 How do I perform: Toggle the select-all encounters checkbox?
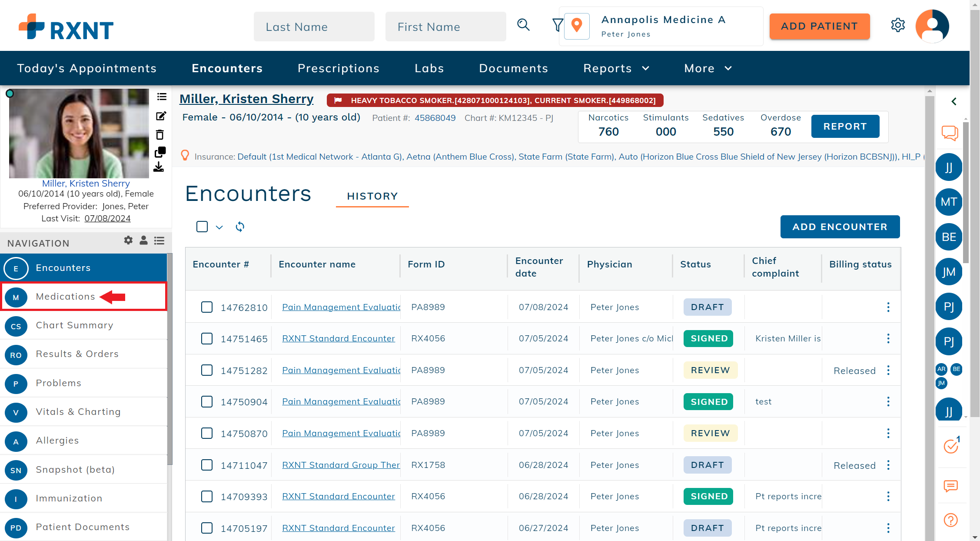click(202, 227)
